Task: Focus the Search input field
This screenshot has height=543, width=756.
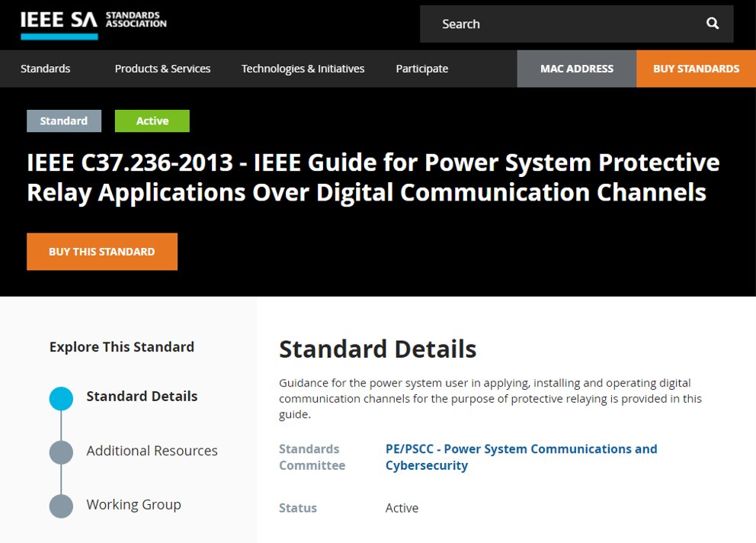Action: tap(577, 24)
